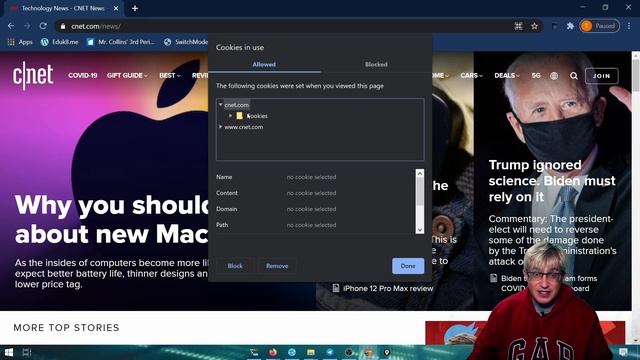The width and height of the screenshot is (640, 360).
Task: Open the Chrome extensions puzzle icon
Action: click(x=570, y=26)
